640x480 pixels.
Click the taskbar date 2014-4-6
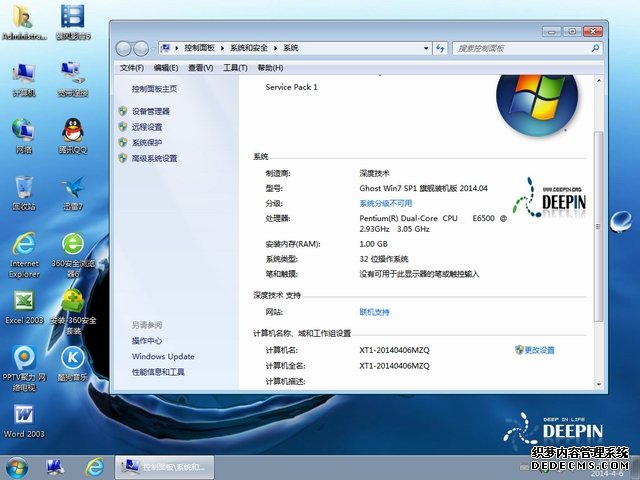click(x=607, y=473)
